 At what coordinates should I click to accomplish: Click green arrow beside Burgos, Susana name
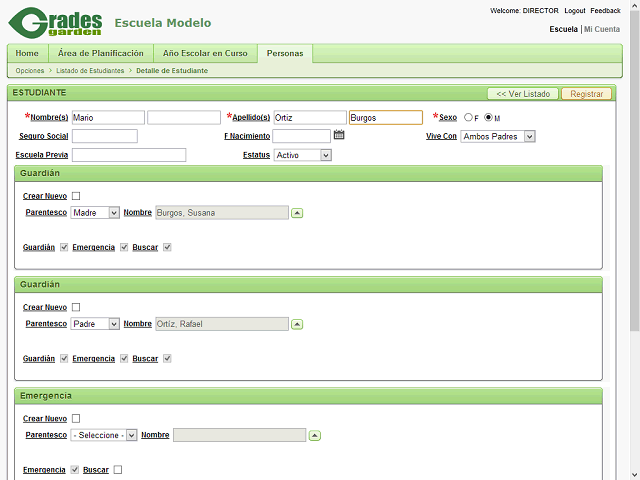[x=297, y=213]
